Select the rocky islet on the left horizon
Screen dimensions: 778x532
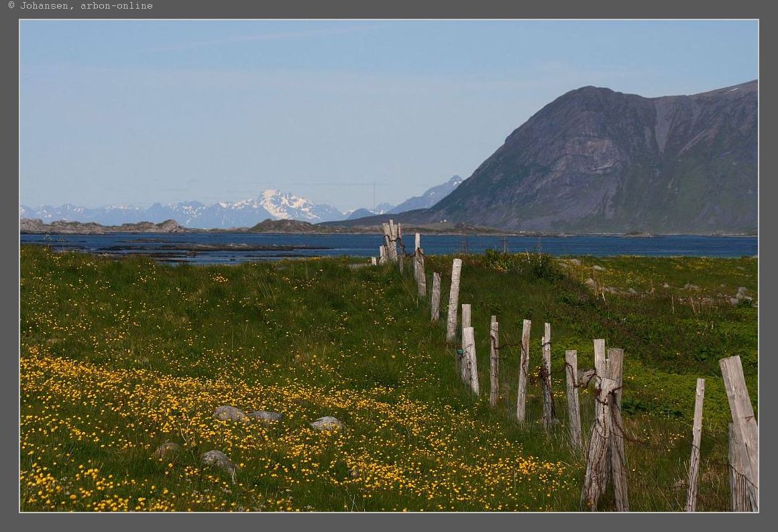tap(168, 226)
